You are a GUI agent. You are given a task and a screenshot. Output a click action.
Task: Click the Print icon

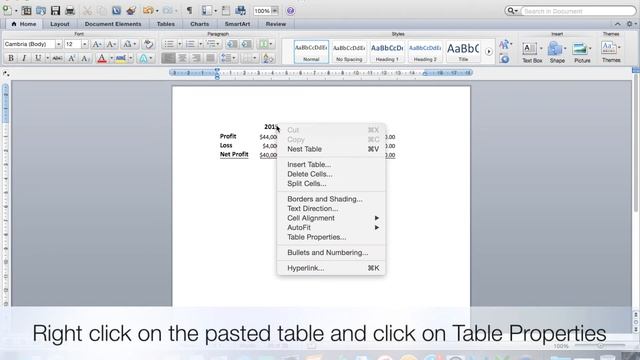point(70,11)
